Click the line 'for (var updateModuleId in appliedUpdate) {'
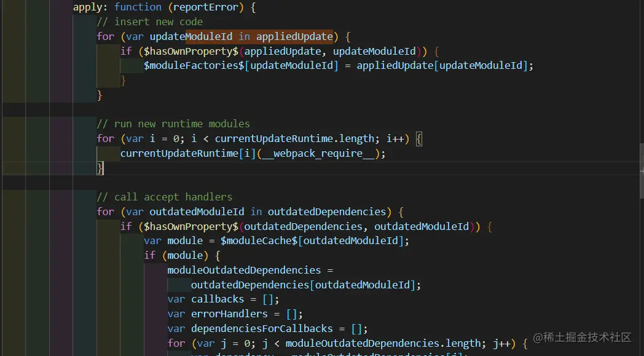 (224, 37)
